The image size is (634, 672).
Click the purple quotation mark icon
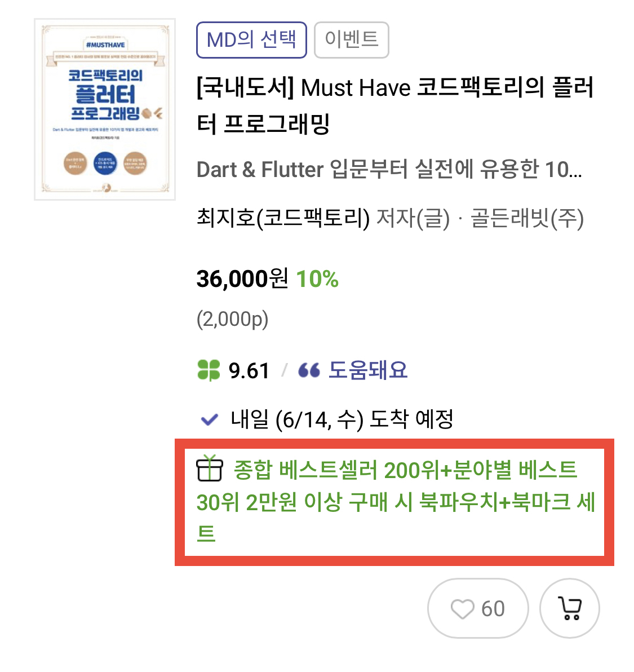point(309,370)
